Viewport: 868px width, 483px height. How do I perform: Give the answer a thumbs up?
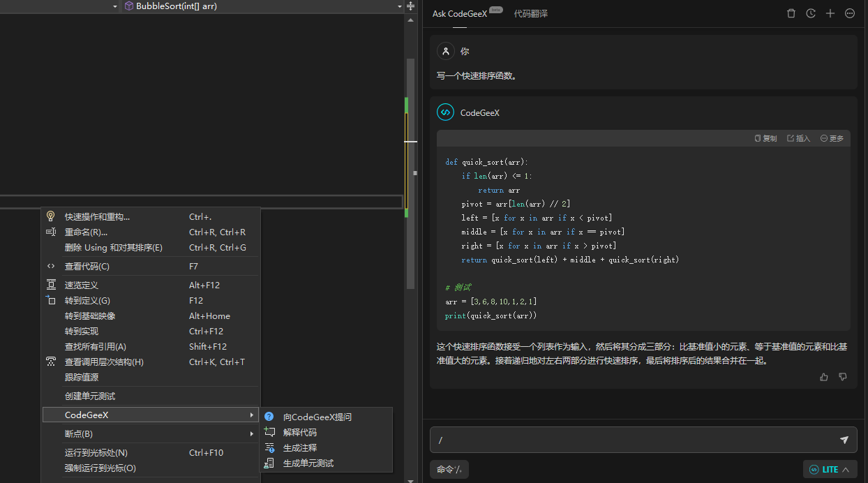(x=823, y=376)
